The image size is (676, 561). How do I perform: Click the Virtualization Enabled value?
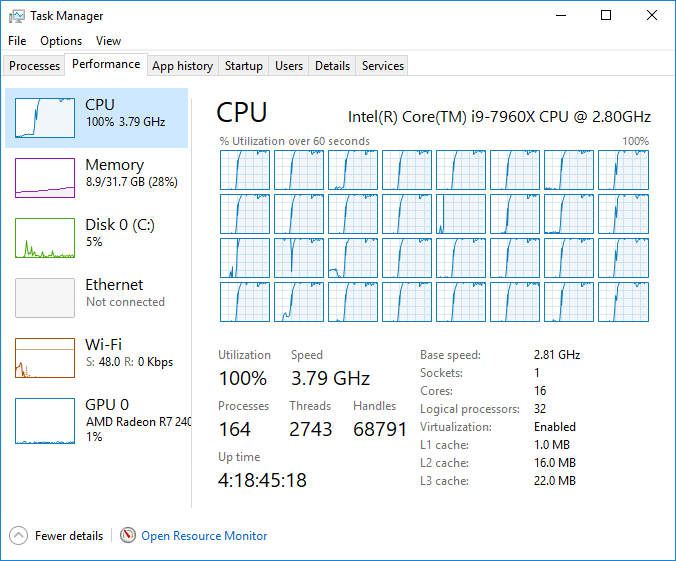(555, 427)
